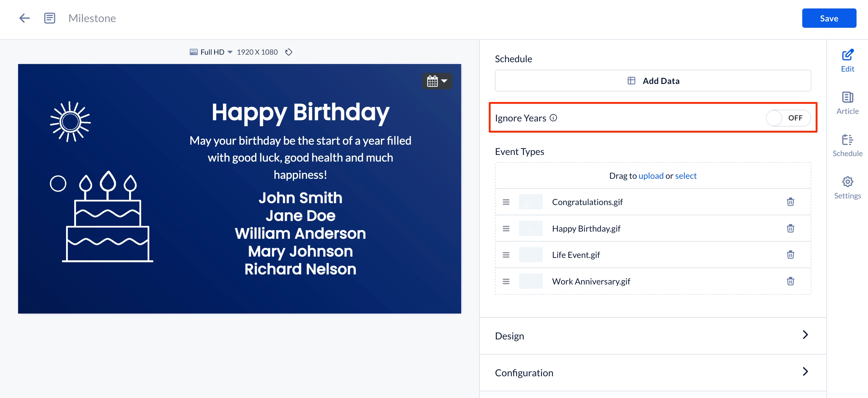Delete Life Event.gif using trash icon
Image resolution: width=868 pixels, height=398 pixels.
click(x=790, y=255)
